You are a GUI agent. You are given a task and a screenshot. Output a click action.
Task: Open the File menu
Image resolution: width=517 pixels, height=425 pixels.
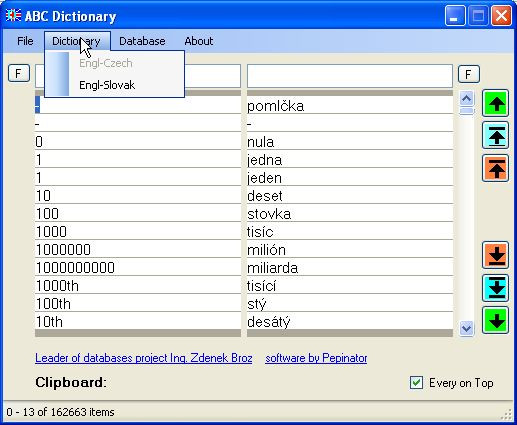(25, 41)
